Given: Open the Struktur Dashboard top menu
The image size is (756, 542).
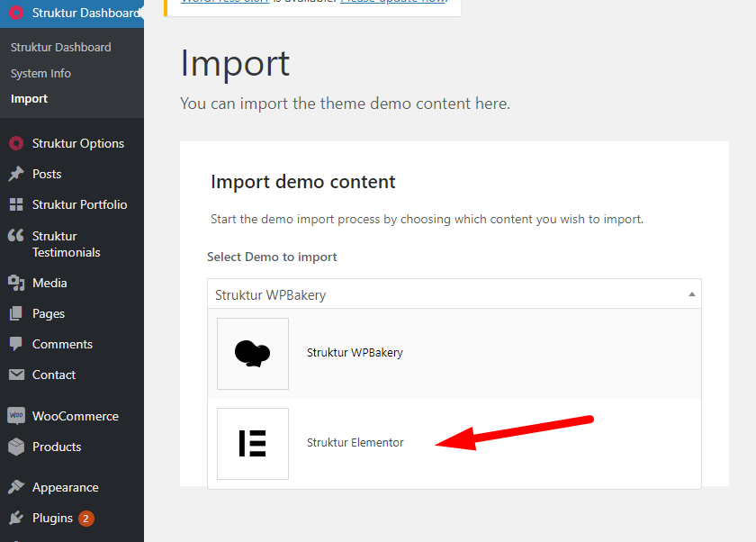Looking at the screenshot, I should point(72,13).
